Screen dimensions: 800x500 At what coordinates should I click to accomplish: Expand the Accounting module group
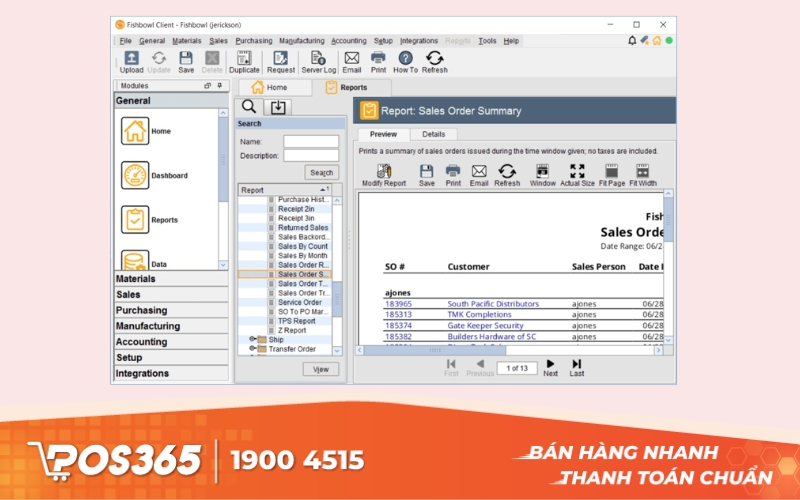click(x=171, y=342)
